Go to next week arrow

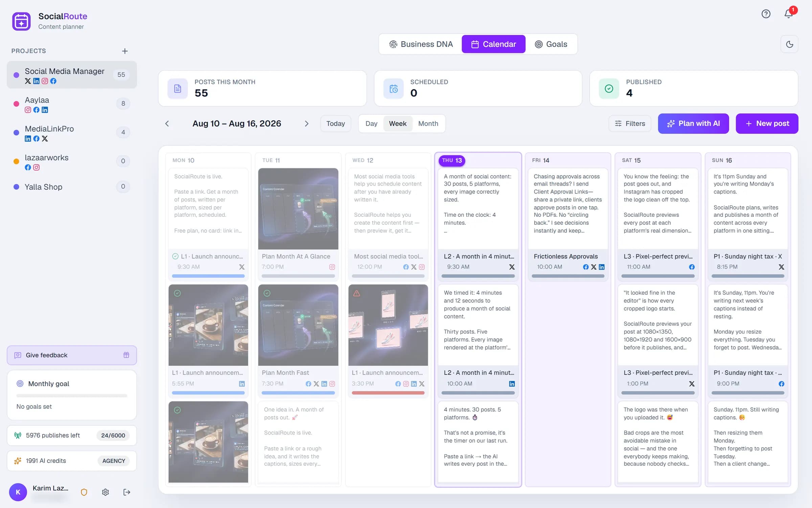307,124
